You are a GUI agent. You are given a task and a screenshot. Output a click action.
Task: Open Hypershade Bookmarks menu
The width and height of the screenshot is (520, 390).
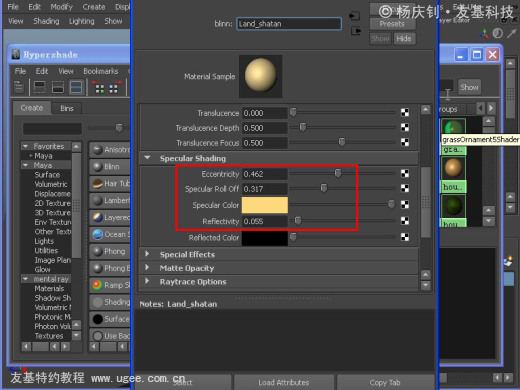(101, 71)
